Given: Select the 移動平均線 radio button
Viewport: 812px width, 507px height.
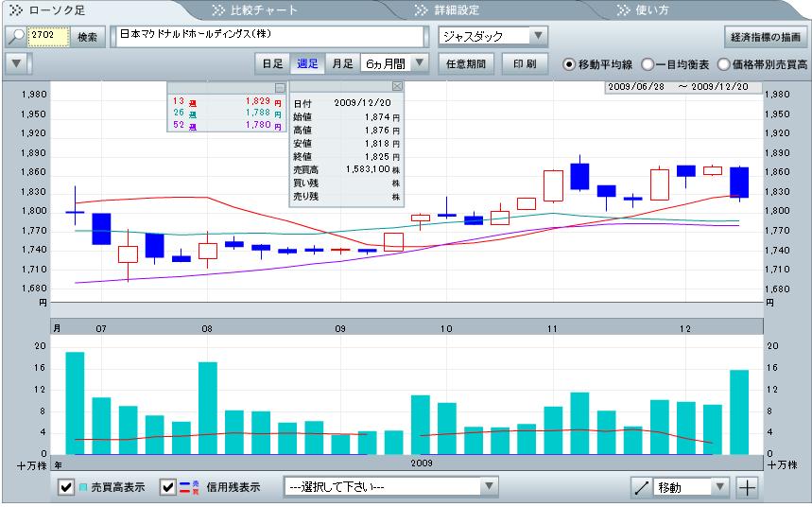Looking at the screenshot, I should 569,64.
